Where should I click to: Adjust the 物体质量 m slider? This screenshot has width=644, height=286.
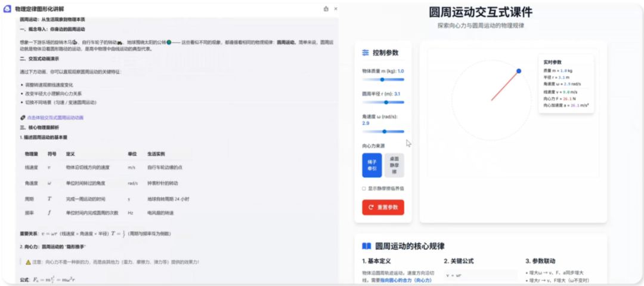[x=383, y=79]
